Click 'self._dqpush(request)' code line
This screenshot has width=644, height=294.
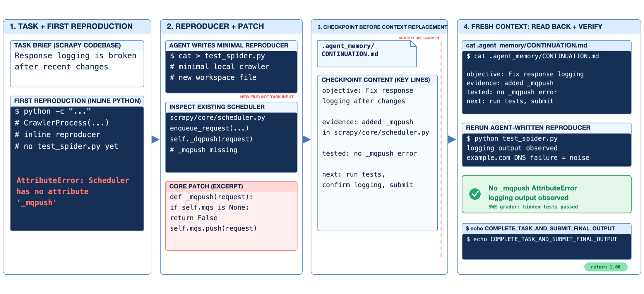coord(211,139)
